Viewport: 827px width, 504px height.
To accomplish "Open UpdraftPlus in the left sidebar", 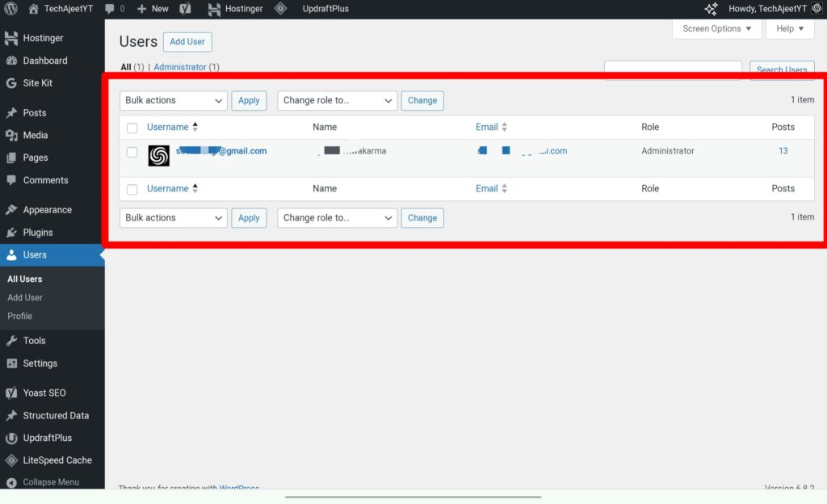I will point(47,438).
